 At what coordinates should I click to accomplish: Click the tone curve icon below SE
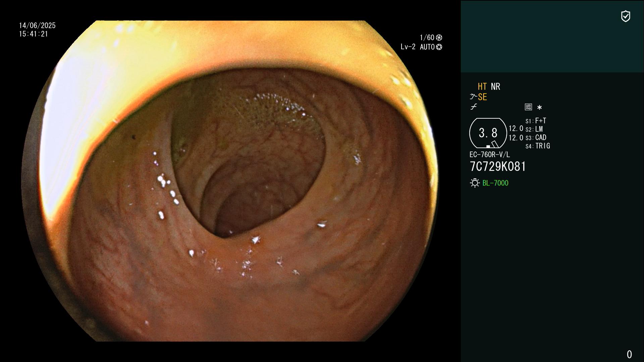pyautogui.click(x=474, y=107)
